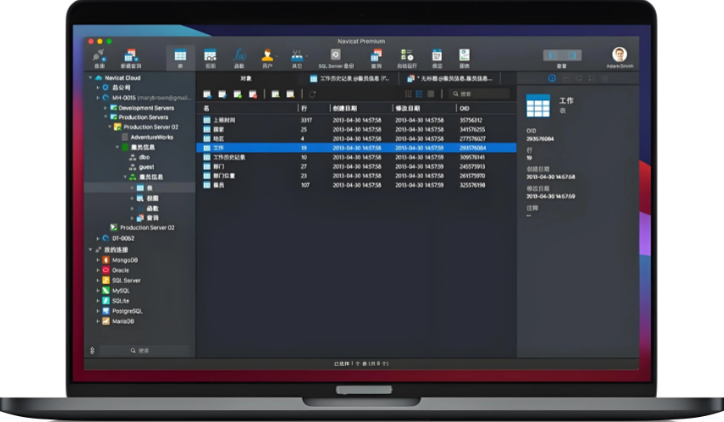The width and height of the screenshot is (724, 422).
Task: Expand the DT-0052 project node
Action: tap(97, 238)
